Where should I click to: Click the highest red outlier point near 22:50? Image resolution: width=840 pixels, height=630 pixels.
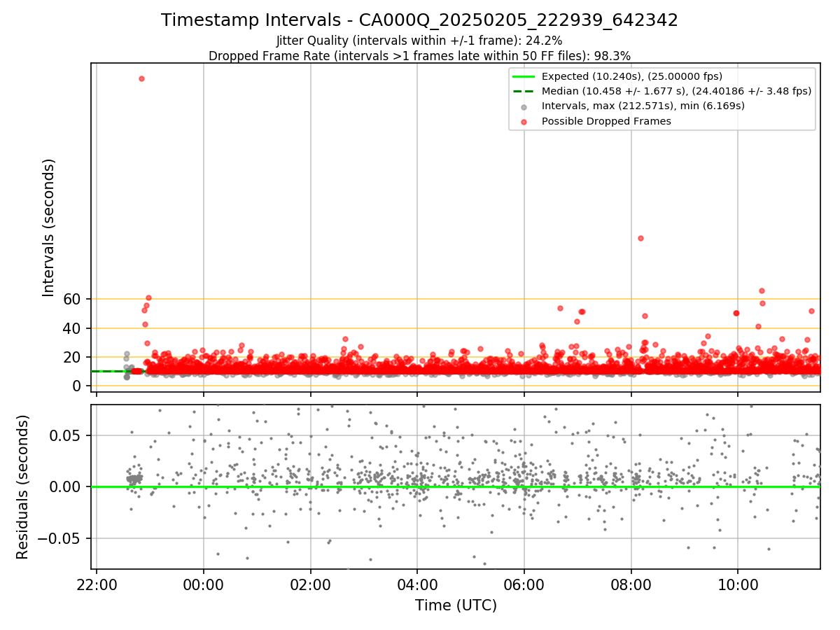coord(141,78)
